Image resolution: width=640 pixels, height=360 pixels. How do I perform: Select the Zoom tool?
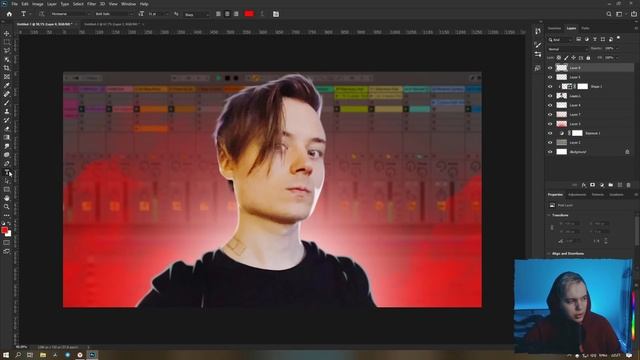[7, 207]
